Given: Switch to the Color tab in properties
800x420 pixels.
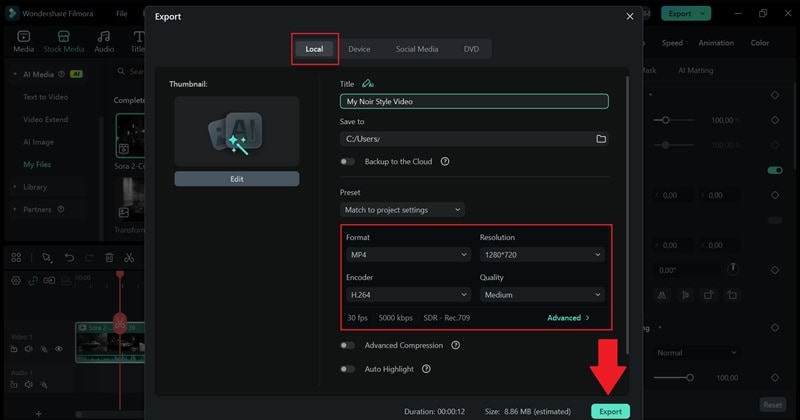Looking at the screenshot, I should tap(760, 43).
